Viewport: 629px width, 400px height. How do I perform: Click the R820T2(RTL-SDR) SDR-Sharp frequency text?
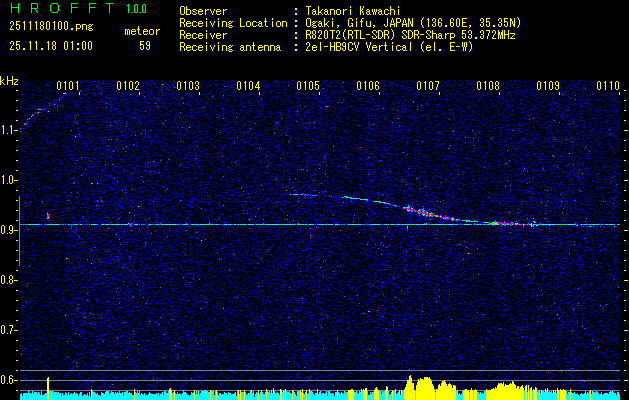(x=409, y=35)
